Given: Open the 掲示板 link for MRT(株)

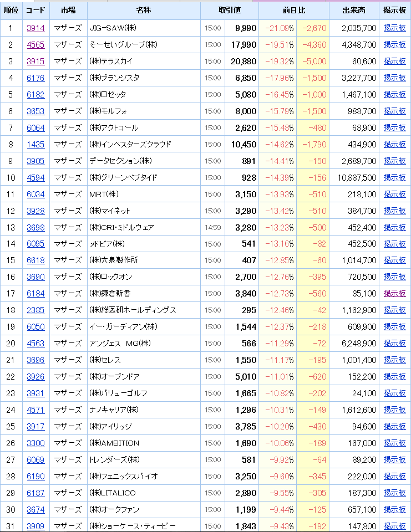Looking at the screenshot, I should [395, 195].
